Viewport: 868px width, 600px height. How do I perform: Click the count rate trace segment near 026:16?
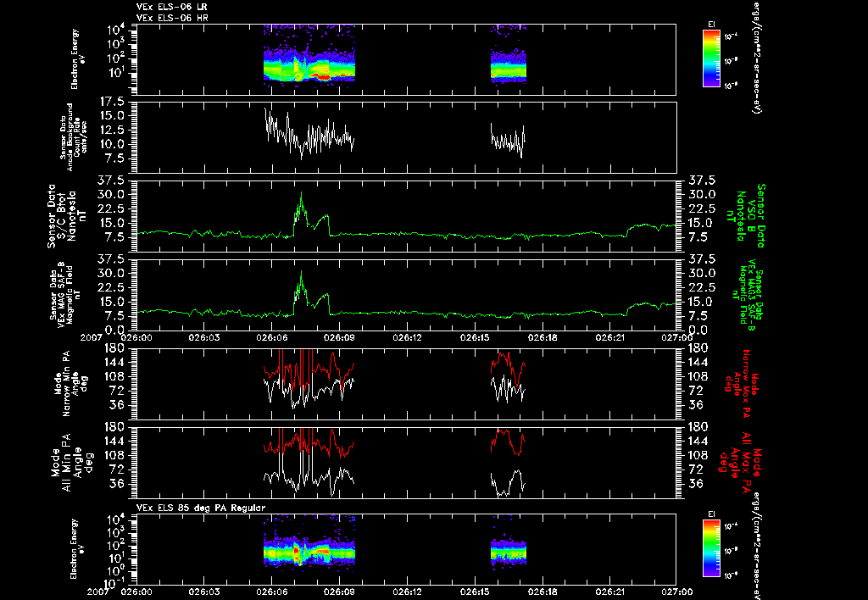click(x=507, y=142)
